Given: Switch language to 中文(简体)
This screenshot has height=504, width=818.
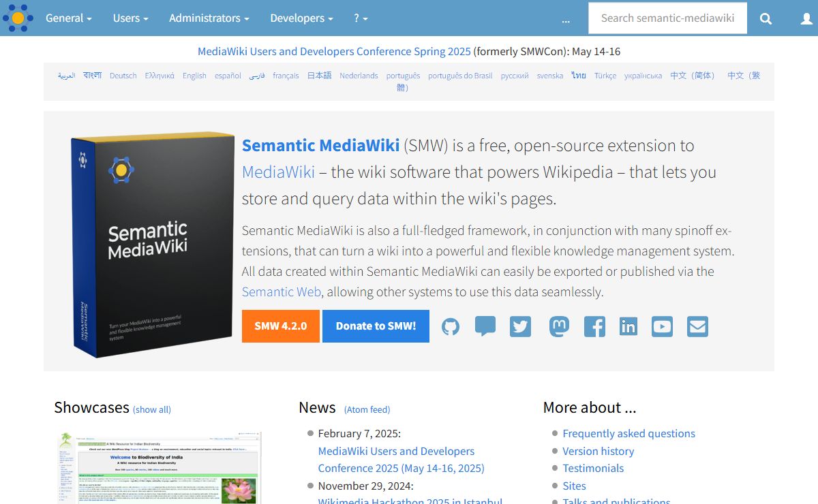Looking at the screenshot, I should pyautogui.click(x=694, y=76).
